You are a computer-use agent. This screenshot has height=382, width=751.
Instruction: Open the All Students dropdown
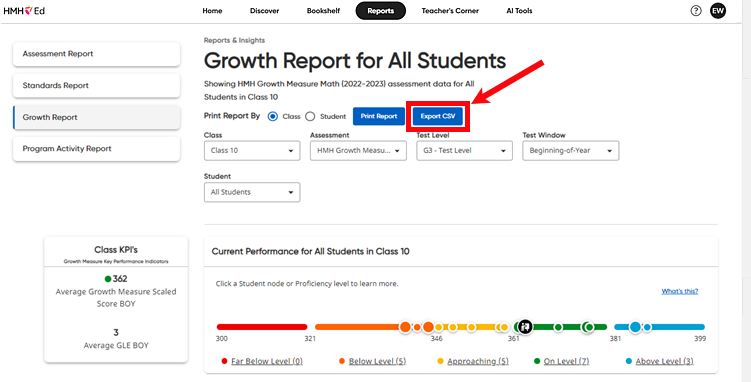[252, 192]
